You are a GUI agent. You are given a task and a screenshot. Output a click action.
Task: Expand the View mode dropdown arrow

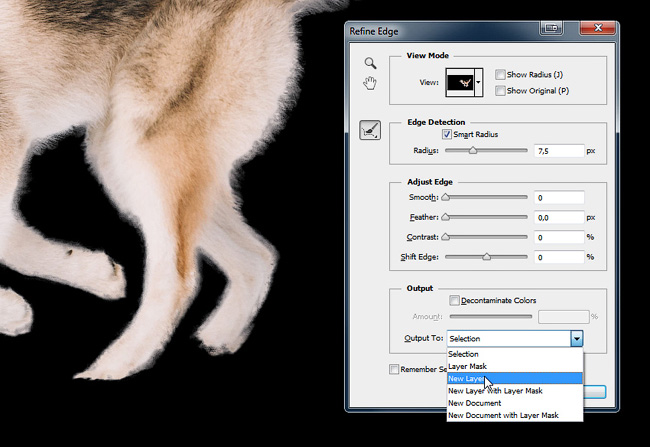(478, 83)
